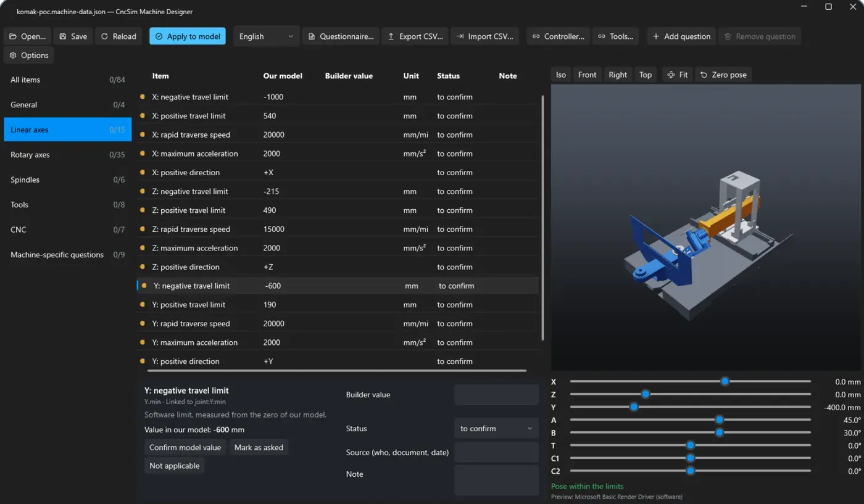Import data from CSV
The width and height of the screenshot is (864, 504).
pos(485,36)
